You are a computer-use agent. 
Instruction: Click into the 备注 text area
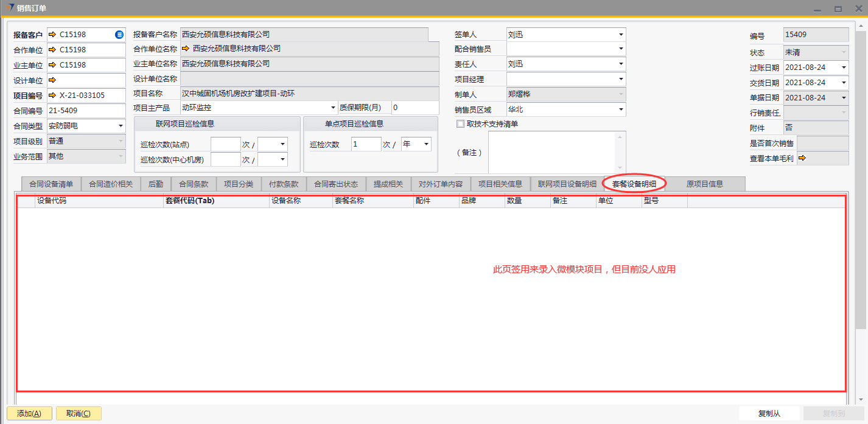coord(552,152)
